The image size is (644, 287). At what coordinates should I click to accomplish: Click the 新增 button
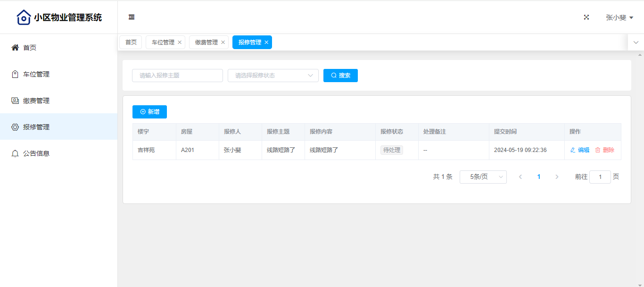click(149, 112)
